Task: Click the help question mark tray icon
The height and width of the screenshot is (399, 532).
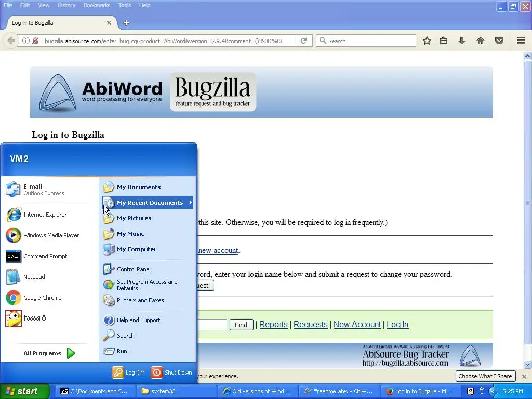Action: 470,391
